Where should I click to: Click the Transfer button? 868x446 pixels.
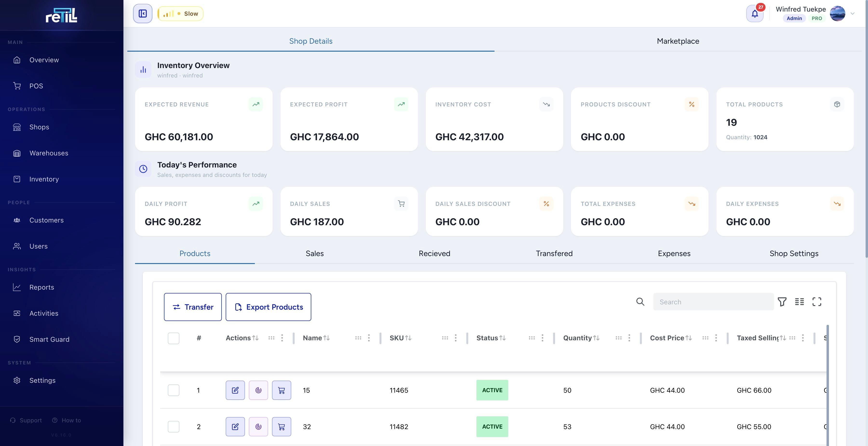point(193,307)
